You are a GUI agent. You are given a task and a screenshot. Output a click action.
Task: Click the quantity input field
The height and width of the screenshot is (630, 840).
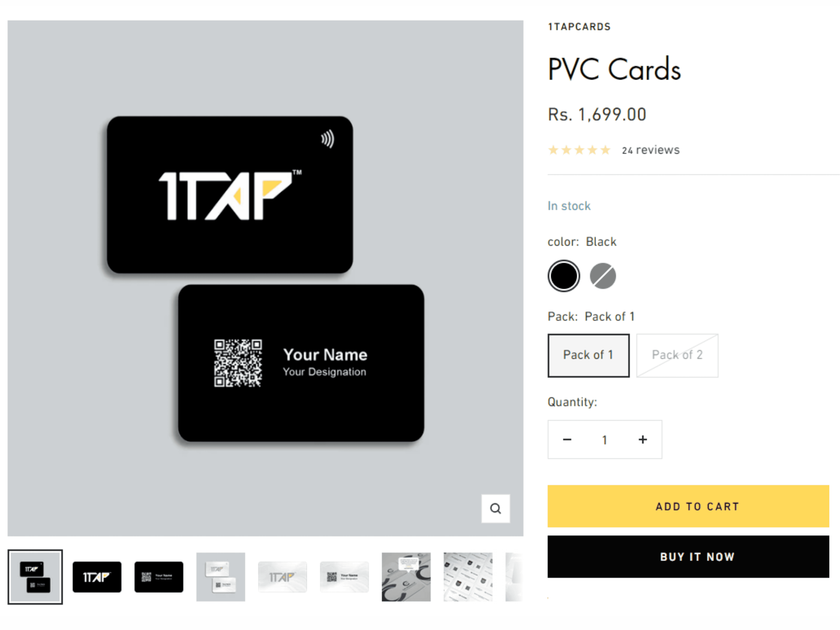coord(605,440)
